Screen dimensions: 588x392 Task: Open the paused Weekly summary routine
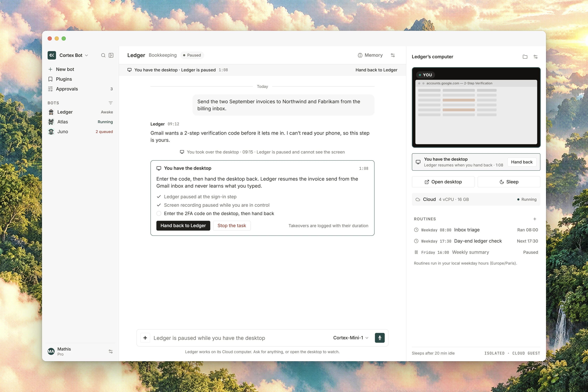coord(476,252)
